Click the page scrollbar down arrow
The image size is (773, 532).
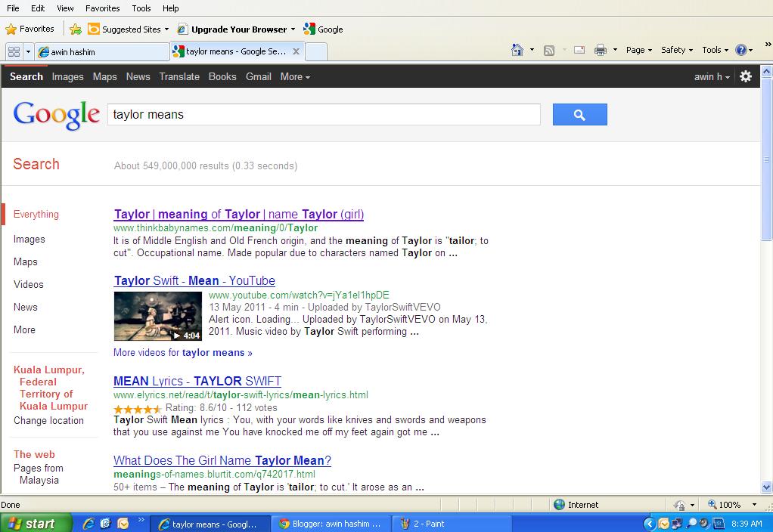click(767, 487)
